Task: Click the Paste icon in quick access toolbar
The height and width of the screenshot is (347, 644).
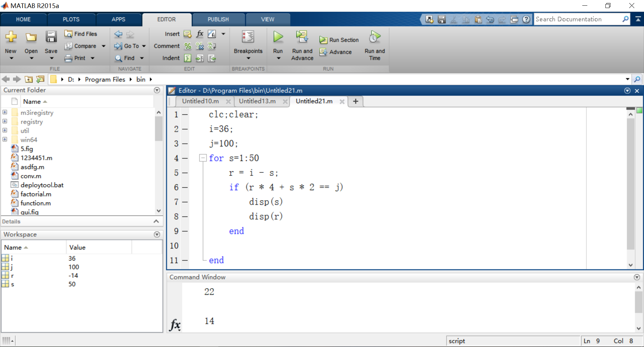Action: coord(478,19)
